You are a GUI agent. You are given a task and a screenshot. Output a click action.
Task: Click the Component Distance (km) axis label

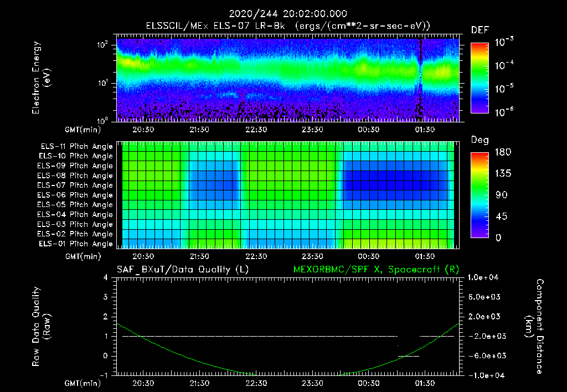coord(534,327)
